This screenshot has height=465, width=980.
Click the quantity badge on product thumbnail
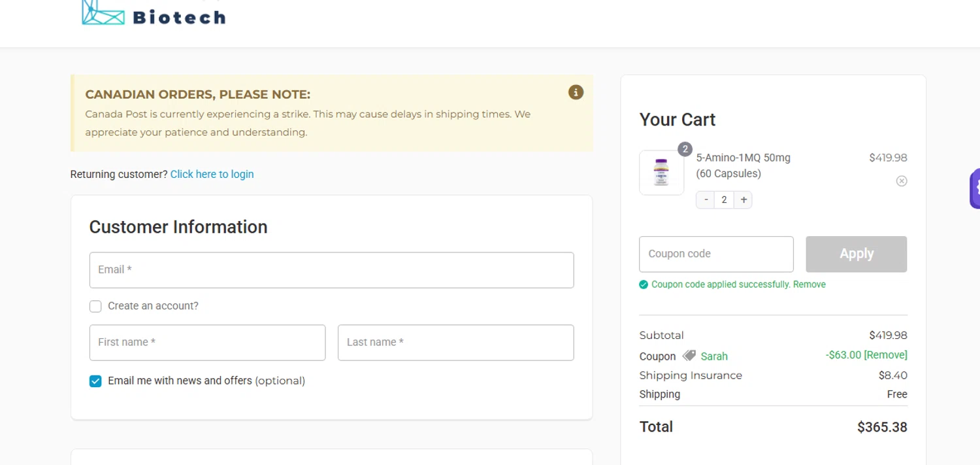pos(685,149)
